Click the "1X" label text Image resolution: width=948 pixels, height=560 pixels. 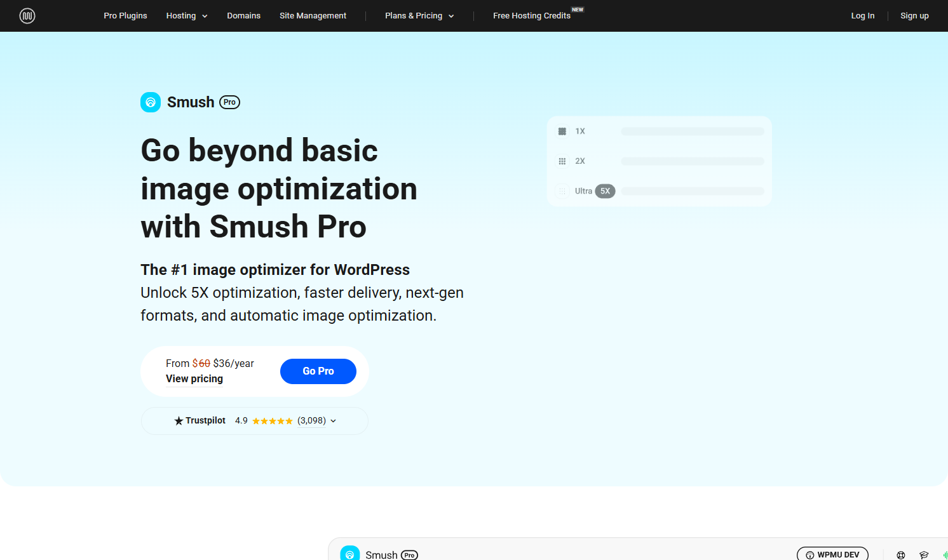pyautogui.click(x=580, y=131)
